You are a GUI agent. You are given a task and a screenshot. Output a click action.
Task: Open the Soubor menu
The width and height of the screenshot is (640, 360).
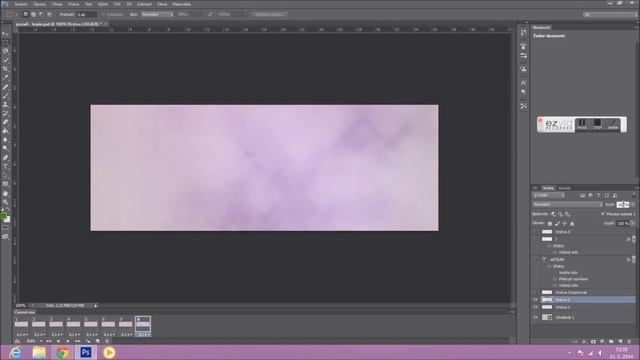point(21,4)
